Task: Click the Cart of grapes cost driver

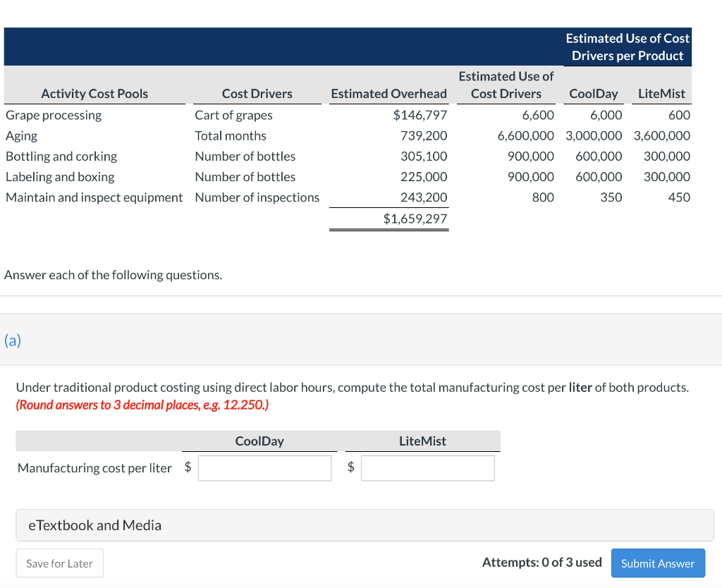Action: (x=233, y=115)
